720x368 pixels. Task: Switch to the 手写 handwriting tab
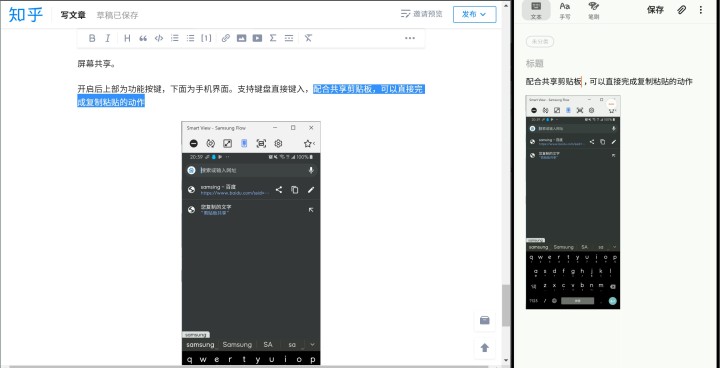pos(565,11)
